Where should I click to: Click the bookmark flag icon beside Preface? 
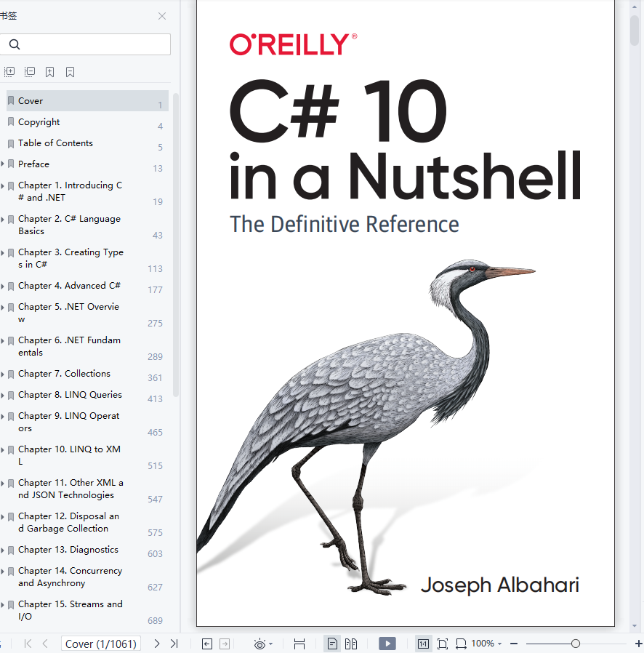coord(11,164)
